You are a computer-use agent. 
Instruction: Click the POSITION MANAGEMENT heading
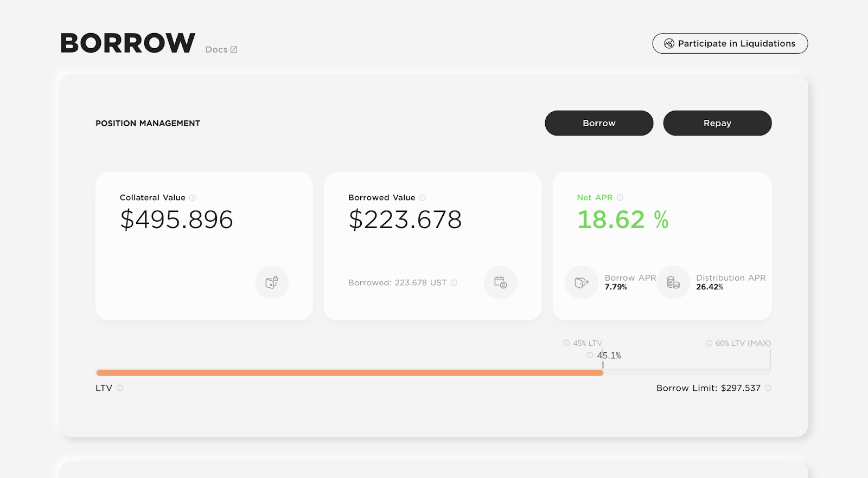tap(148, 124)
